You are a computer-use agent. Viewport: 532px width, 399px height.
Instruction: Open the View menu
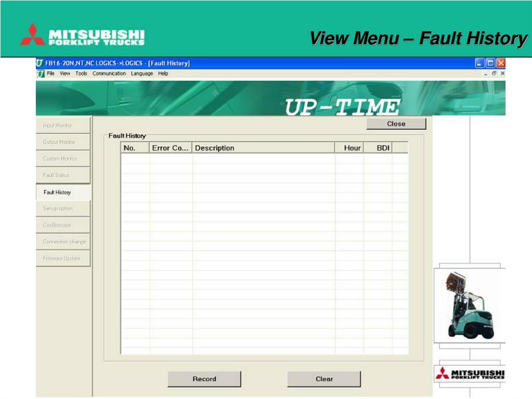click(x=65, y=73)
